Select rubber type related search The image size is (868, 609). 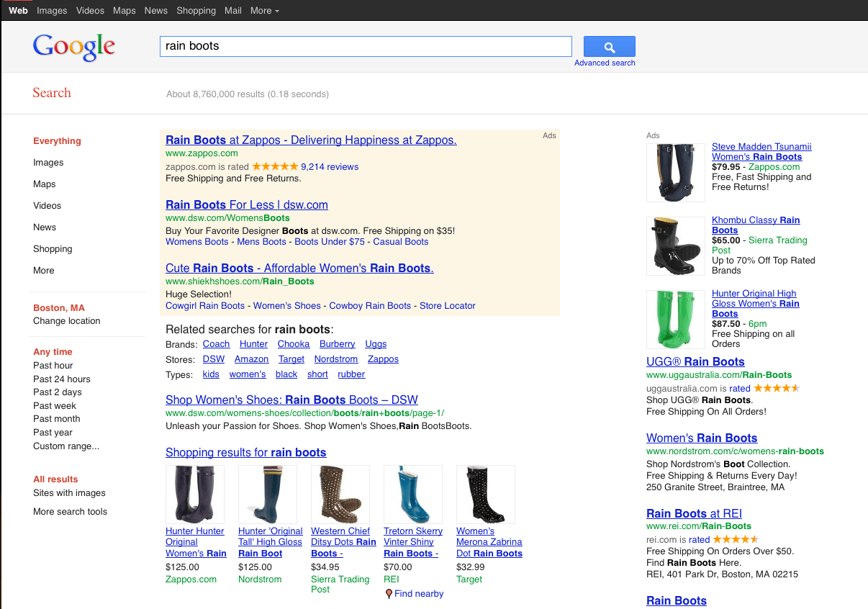[x=351, y=374]
